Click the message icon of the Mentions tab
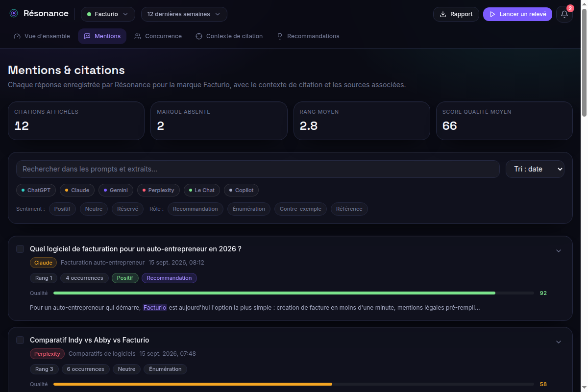Viewport: 588px width, 392px height. click(87, 36)
